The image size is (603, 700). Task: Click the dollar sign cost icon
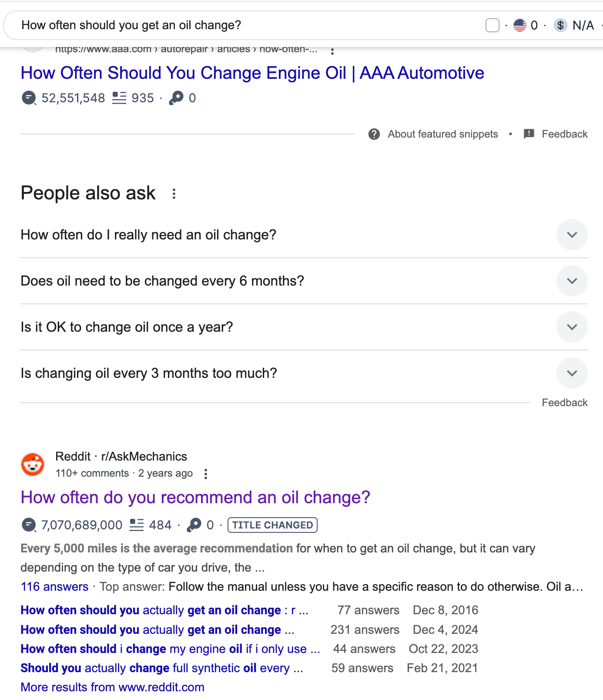pos(560,25)
